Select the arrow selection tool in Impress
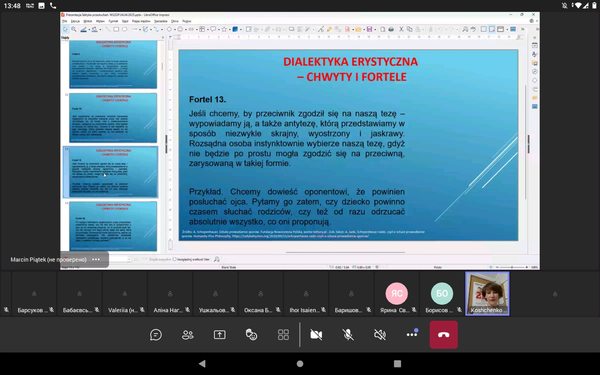The width and height of the screenshot is (600, 375). pos(65,29)
